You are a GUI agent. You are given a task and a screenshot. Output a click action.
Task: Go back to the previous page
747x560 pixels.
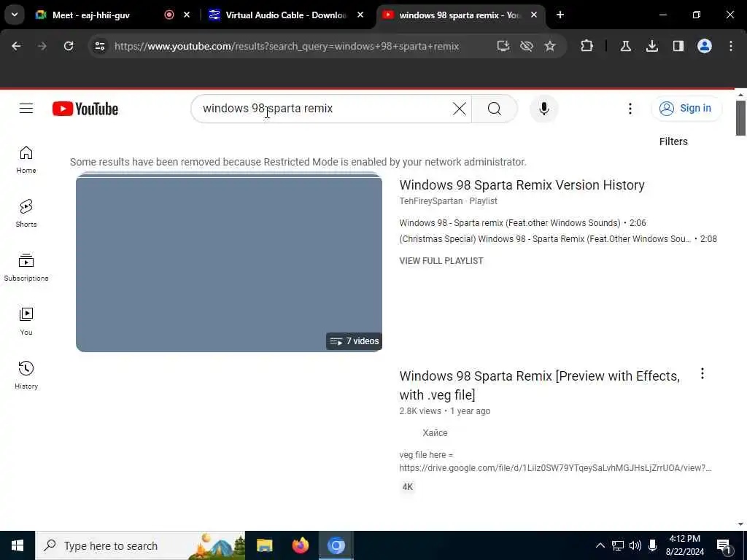tap(16, 46)
